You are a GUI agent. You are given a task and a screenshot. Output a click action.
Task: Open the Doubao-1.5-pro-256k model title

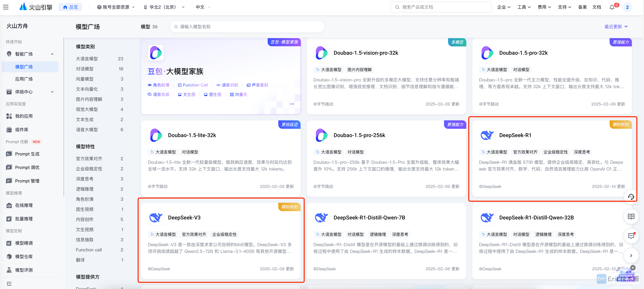coord(359,135)
